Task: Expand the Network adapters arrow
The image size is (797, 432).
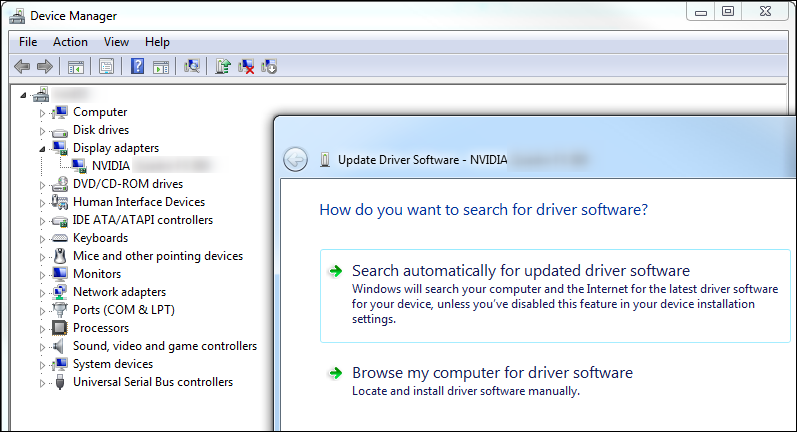Action: point(42,293)
